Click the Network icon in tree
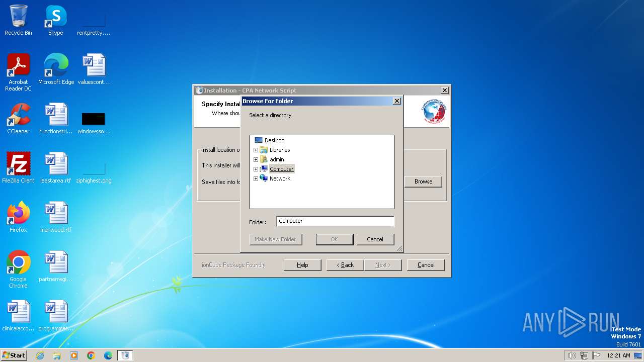Image resolution: width=644 pixels, height=362 pixels. click(x=264, y=178)
